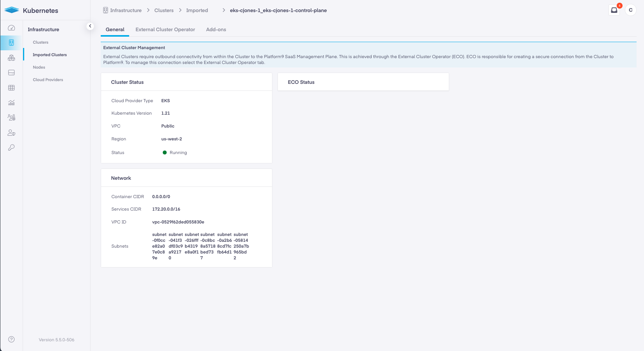Click the Kubernetes logo header

31,11
